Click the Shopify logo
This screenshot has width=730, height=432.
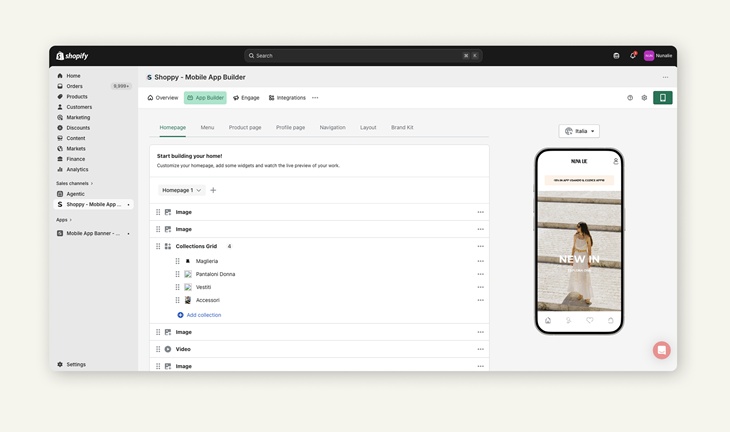coord(72,56)
